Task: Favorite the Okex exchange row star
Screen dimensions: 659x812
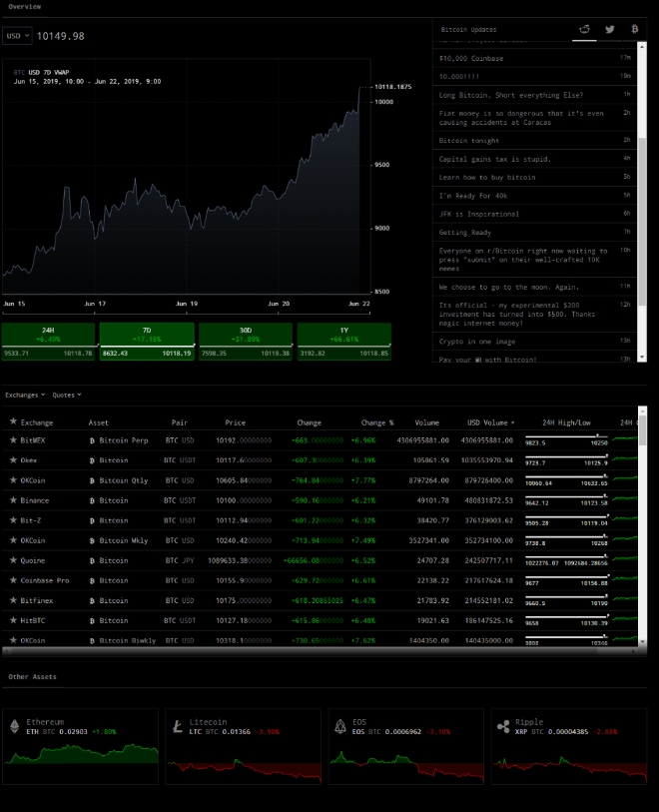Action: tap(13, 459)
